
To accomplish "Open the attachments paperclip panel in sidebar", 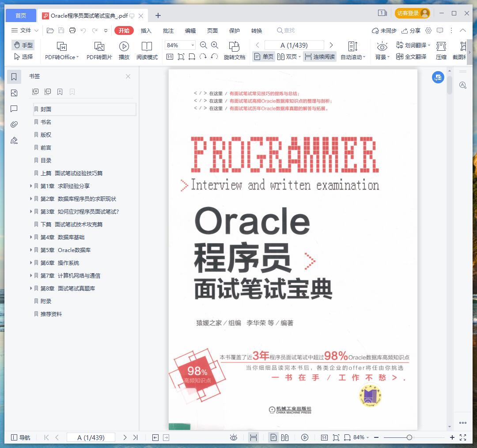I will (x=14, y=124).
